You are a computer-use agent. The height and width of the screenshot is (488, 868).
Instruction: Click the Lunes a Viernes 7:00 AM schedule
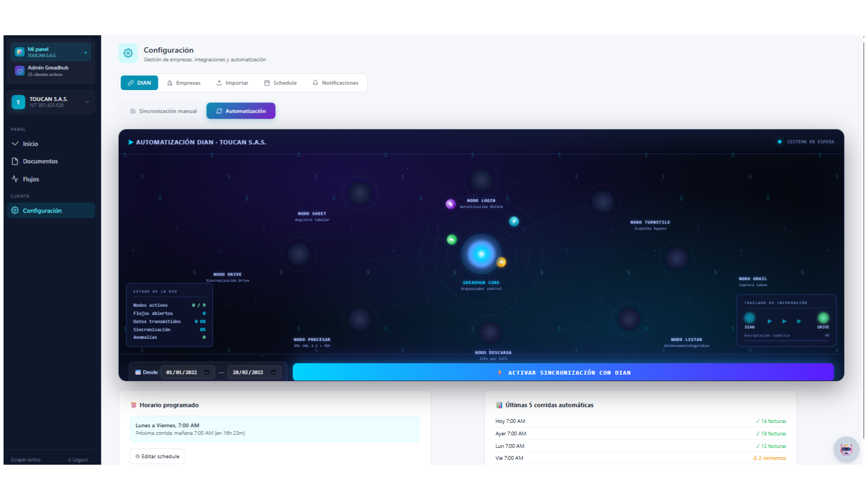click(x=275, y=429)
